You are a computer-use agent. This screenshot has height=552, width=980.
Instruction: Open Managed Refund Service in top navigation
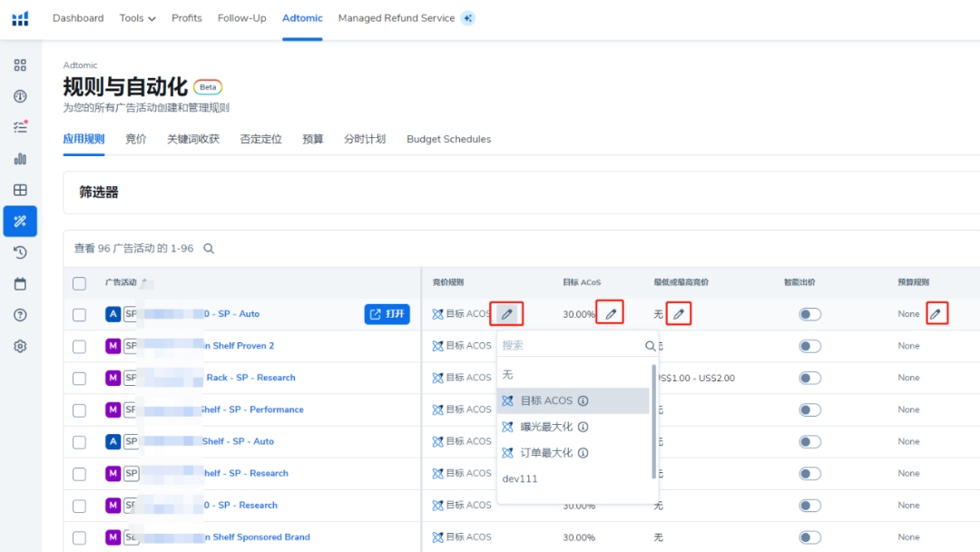(x=397, y=18)
